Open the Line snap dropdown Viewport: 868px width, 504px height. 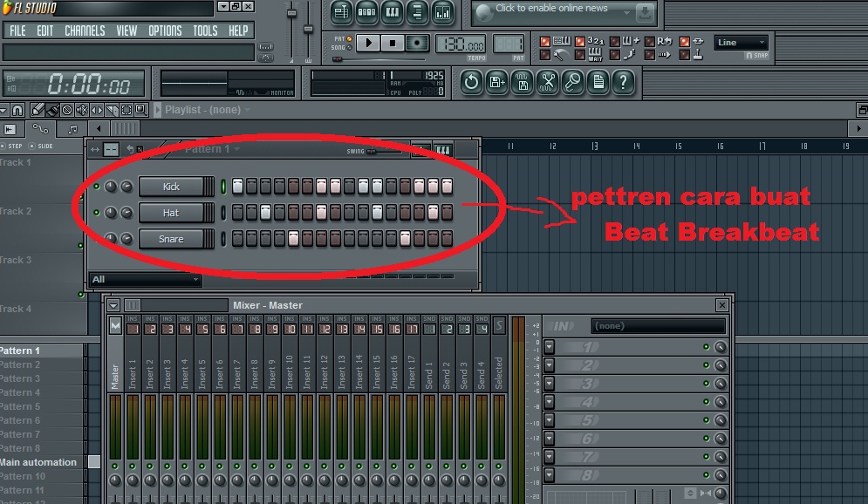[741, 42]
